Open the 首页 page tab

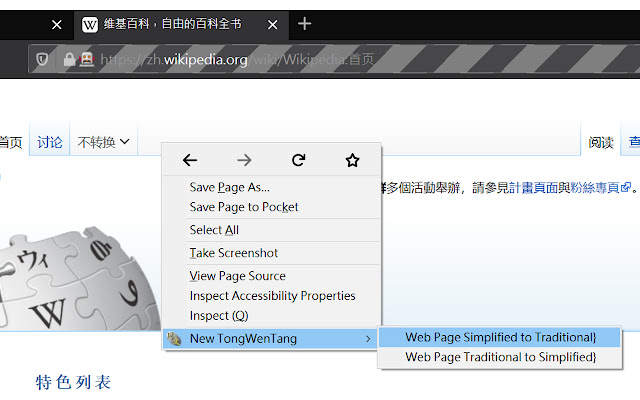(x=11, y=142)
